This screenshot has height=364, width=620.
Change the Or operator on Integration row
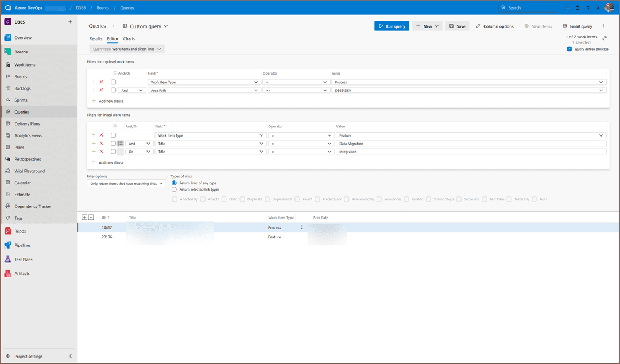[x=139, y=152]
